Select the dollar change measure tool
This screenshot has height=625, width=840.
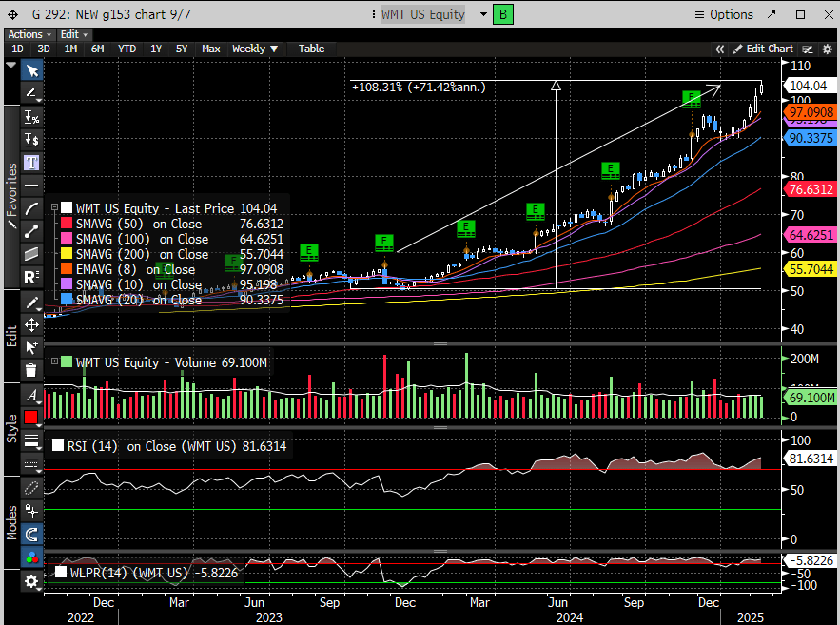click(x=31, y=140)
